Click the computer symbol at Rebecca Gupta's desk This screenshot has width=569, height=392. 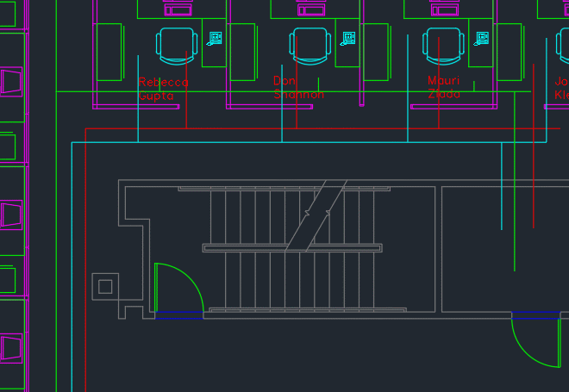(x=216, y=39)
